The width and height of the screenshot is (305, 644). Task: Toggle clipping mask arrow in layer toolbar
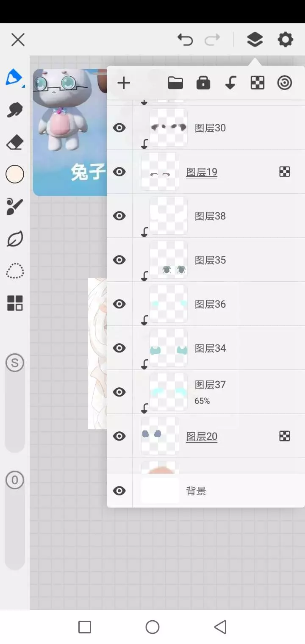click(230, 83)
